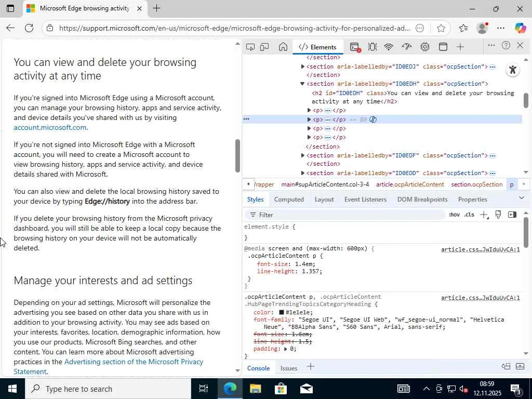Viewport: 532px width, 399px height.
Task: Add a tool to the drawer
Action: 311,366
